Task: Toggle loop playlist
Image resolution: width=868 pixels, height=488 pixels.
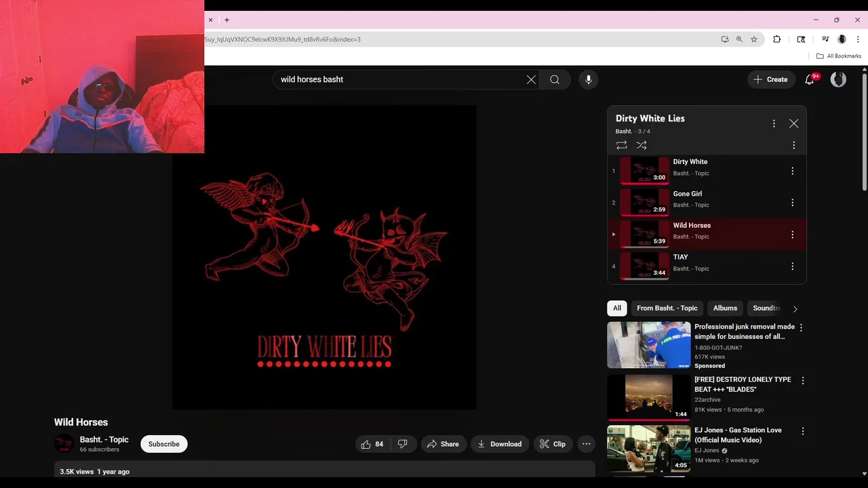Action: click(621, 145)
